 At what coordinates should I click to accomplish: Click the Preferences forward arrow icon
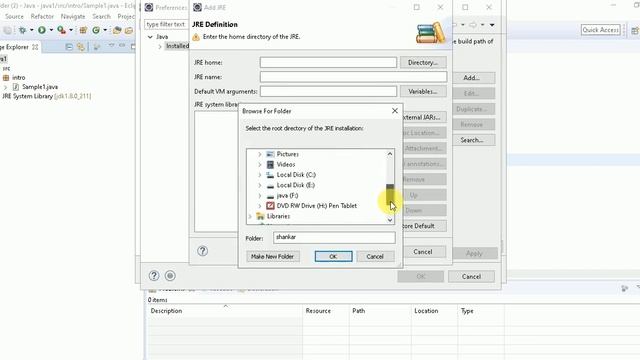(473, 25)
